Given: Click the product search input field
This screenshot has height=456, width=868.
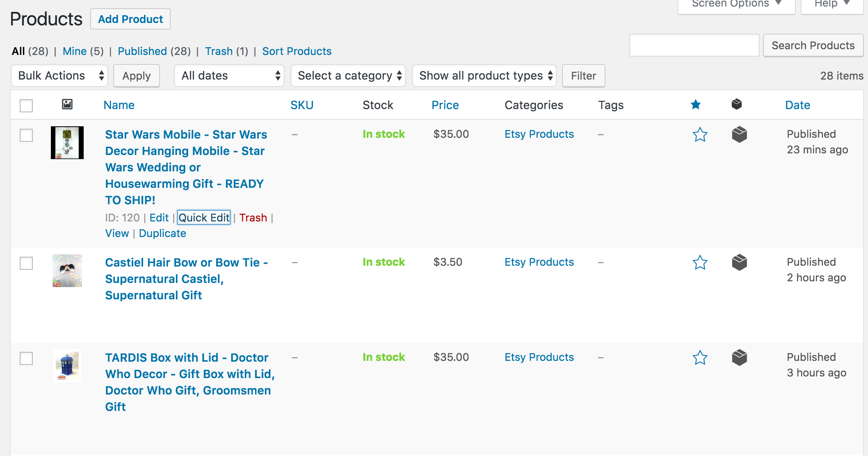Looking at the screenshot, I should (x=694, y=46).
